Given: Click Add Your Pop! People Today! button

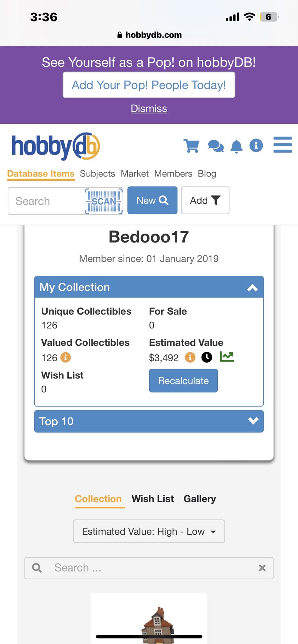Looking at the screenshot, I should [149, 85].
